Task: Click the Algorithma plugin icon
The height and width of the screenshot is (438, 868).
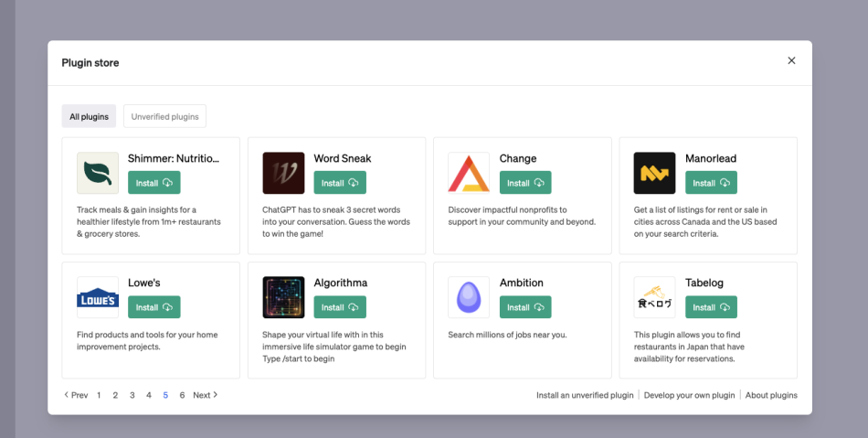Action: pyautogui.click(x=283, y=297)
